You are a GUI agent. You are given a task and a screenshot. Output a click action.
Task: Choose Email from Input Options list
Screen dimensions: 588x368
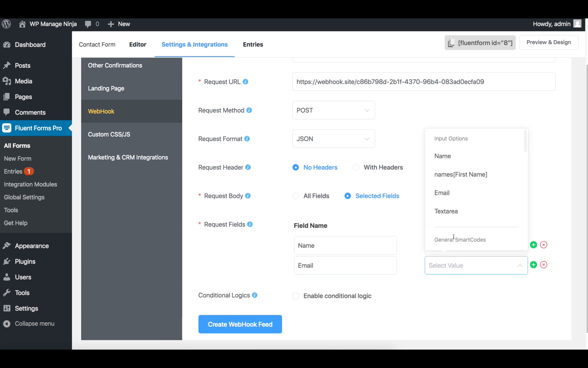tap(476, 193)
